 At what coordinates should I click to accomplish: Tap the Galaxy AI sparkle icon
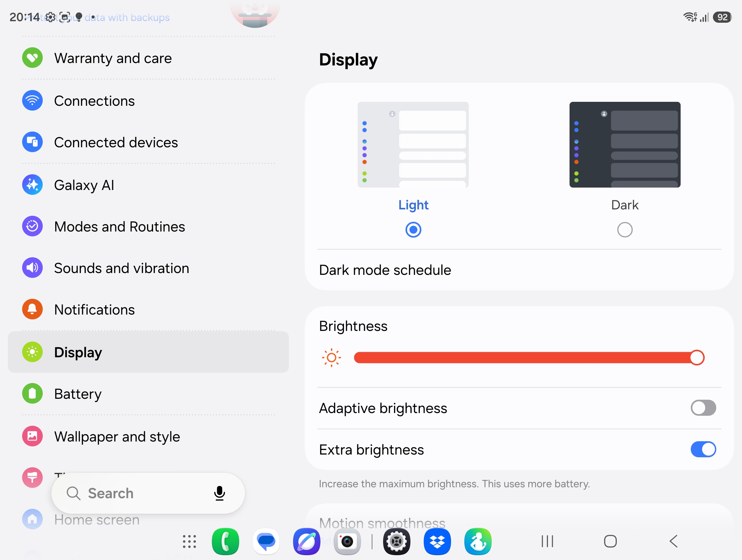(32, 185)
